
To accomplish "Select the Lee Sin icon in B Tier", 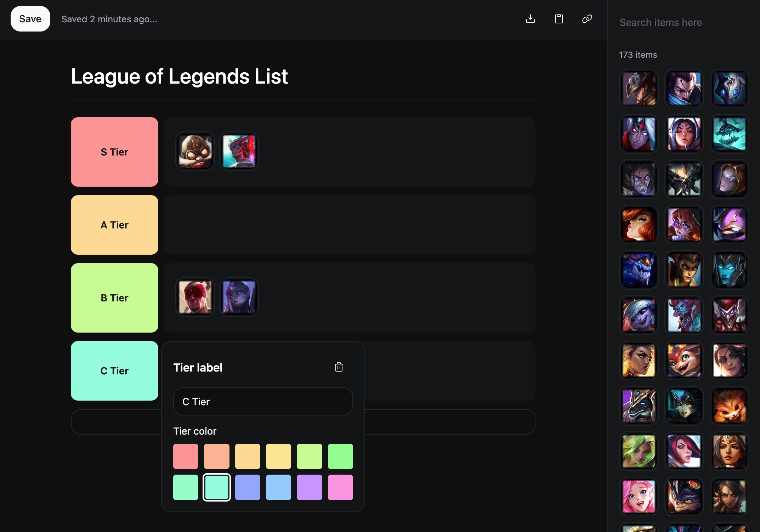I will point(195,297).
